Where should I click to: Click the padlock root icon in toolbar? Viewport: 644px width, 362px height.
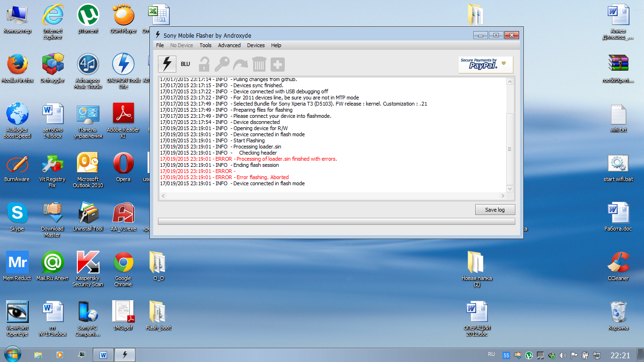204,64
